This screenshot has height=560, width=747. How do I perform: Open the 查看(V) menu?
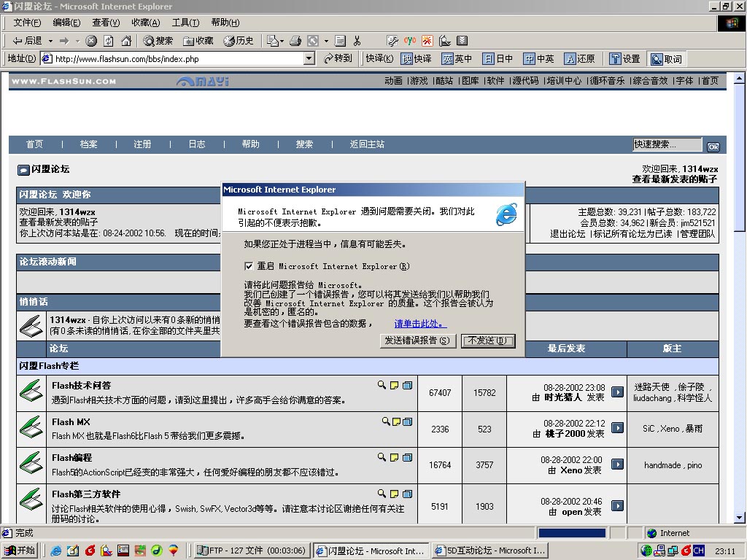(106, 23)
